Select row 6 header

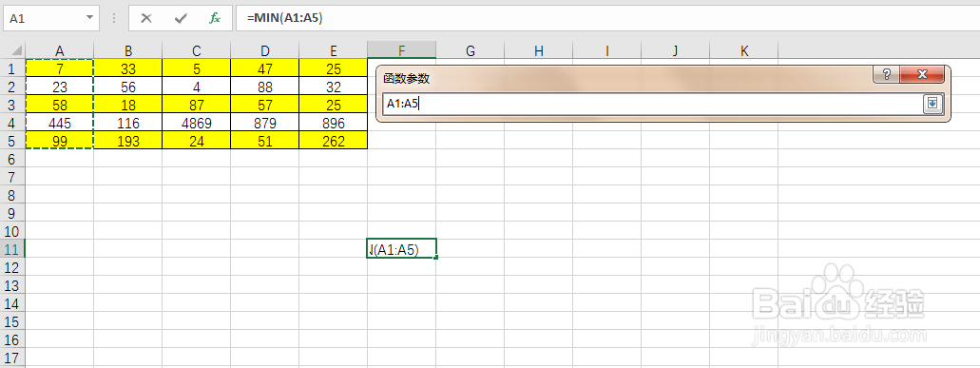click(12, 159)
